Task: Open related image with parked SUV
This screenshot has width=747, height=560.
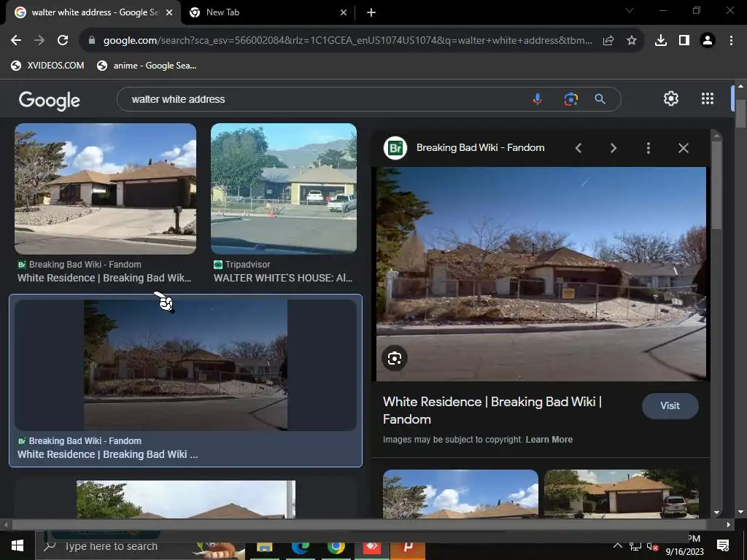Action: pyautogui.click(x=622, y=494)
